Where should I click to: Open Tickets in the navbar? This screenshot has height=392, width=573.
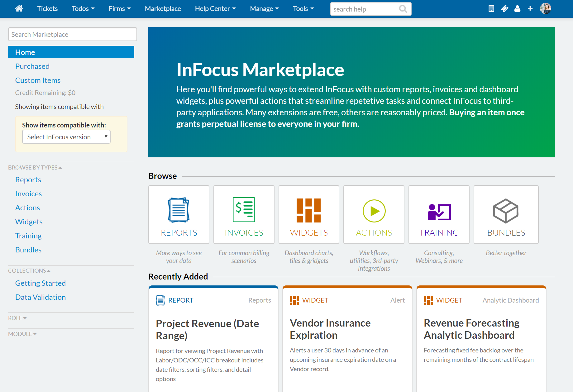click(47, 9)
